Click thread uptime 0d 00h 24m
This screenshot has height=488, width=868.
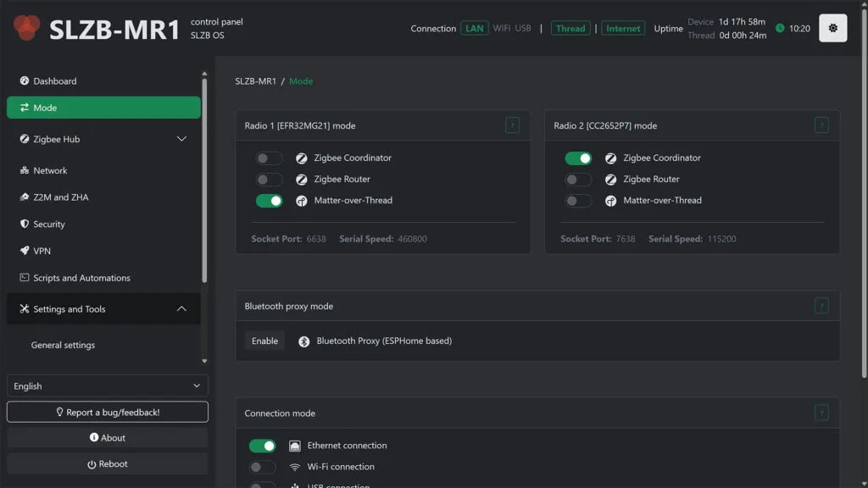point(743,35)
